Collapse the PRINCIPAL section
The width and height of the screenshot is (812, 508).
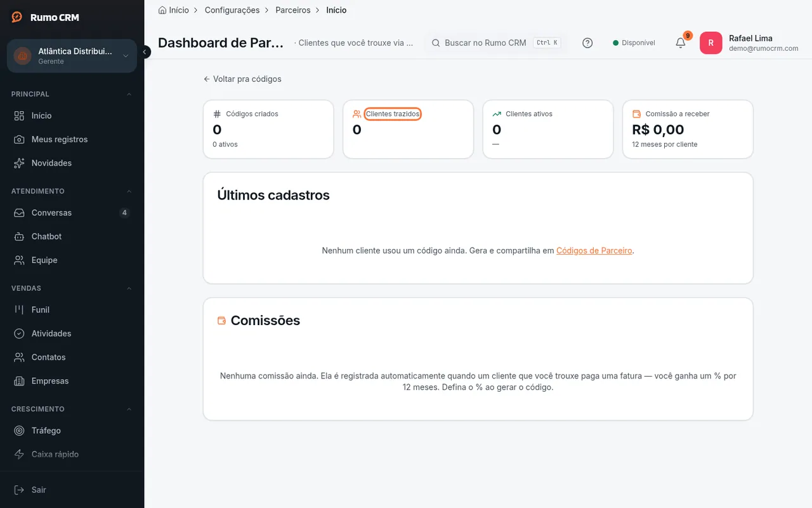(129, 94)
